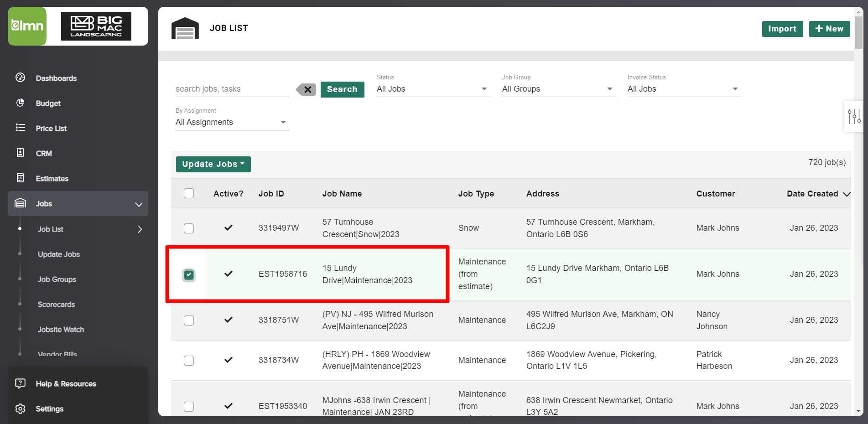Click the Job List header garage icon
868x424 pixels.
click(x=185, y=28)
